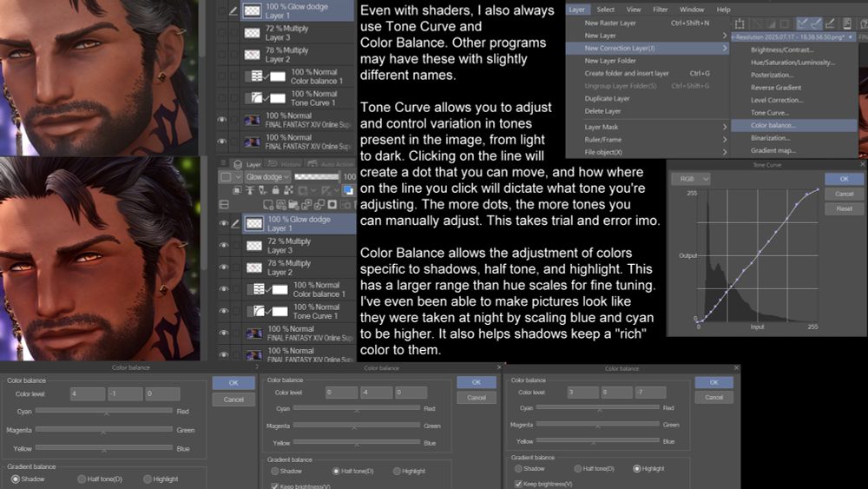Screen dimensions: 868x489
Task: Open the Glow dodge blend mode dropdown
Action: (x=268, y=177)
